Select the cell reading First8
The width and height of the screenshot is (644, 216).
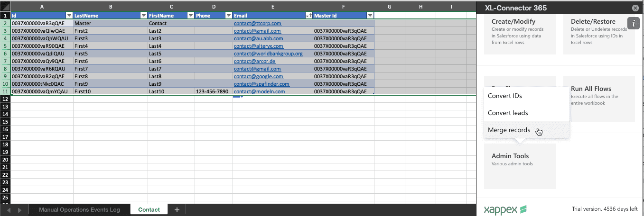pos(111,76)
